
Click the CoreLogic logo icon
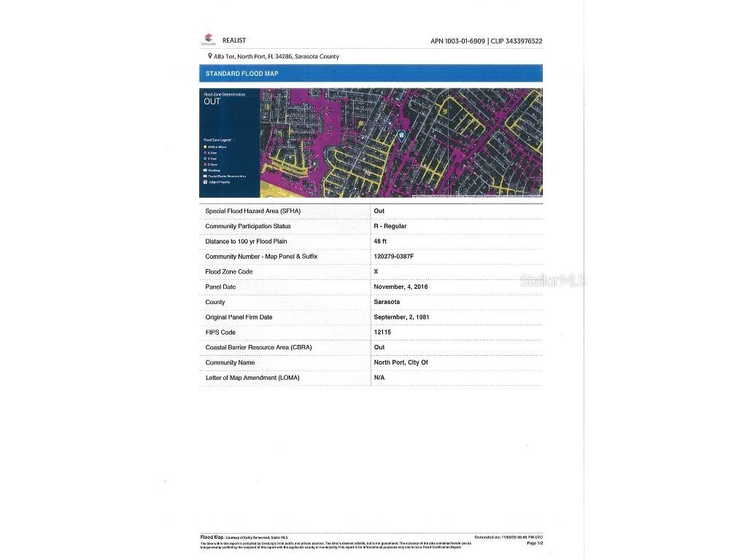(x=209, y=39)
